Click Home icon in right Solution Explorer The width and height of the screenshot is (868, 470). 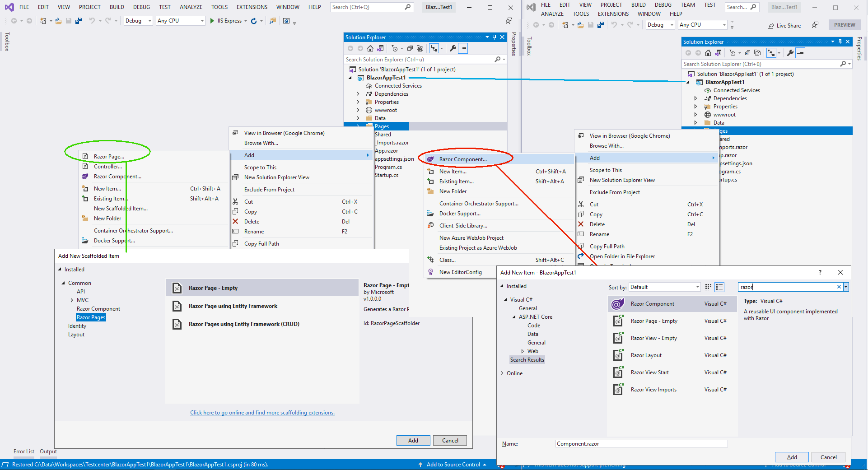point(708,53)
